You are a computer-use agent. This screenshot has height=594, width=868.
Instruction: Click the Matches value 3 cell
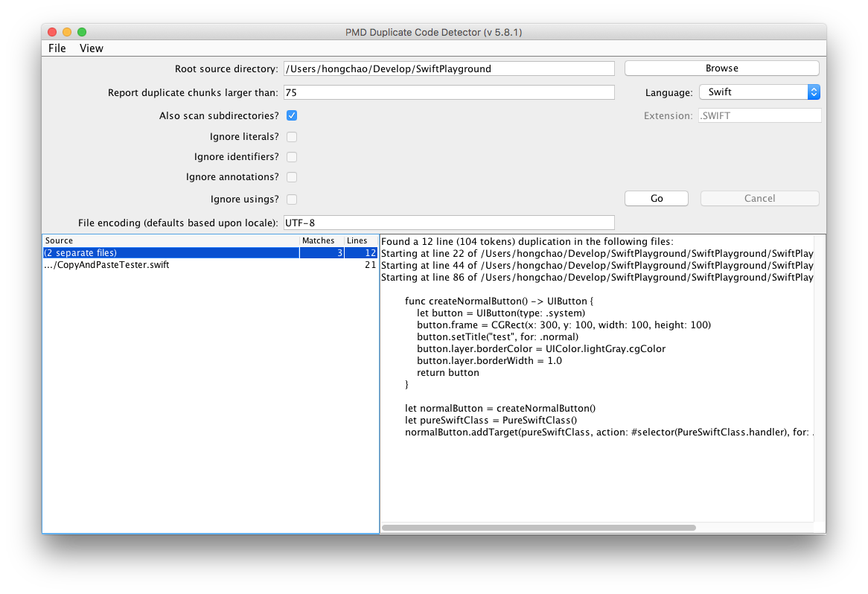pos(322,252)
